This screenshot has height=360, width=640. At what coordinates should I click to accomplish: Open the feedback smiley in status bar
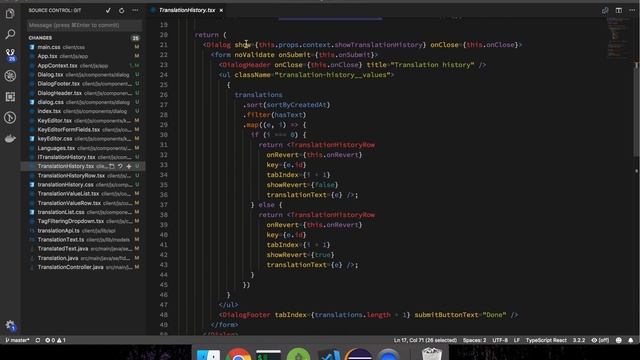[x=619, y=340]
